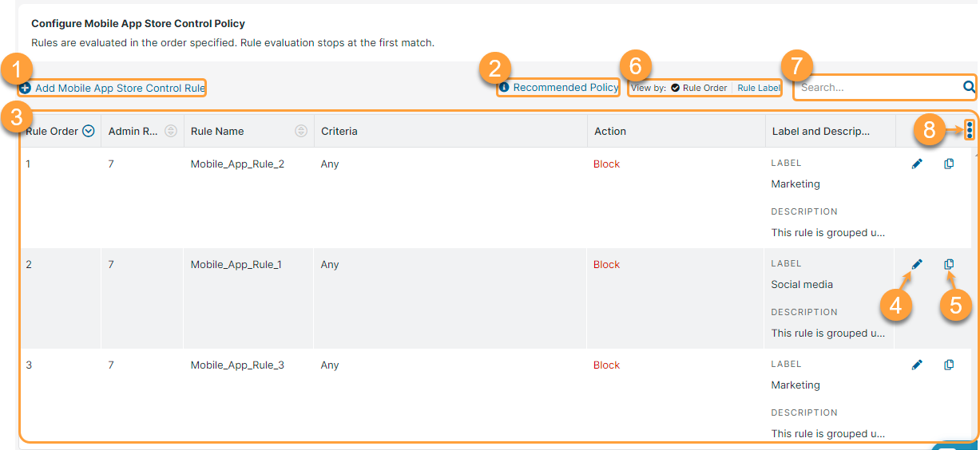The height and width of the screenshot is (450, 980).
Task: Duplicate Mobile_App_Rule_2 using the copy icon
Action: [949, 164]
